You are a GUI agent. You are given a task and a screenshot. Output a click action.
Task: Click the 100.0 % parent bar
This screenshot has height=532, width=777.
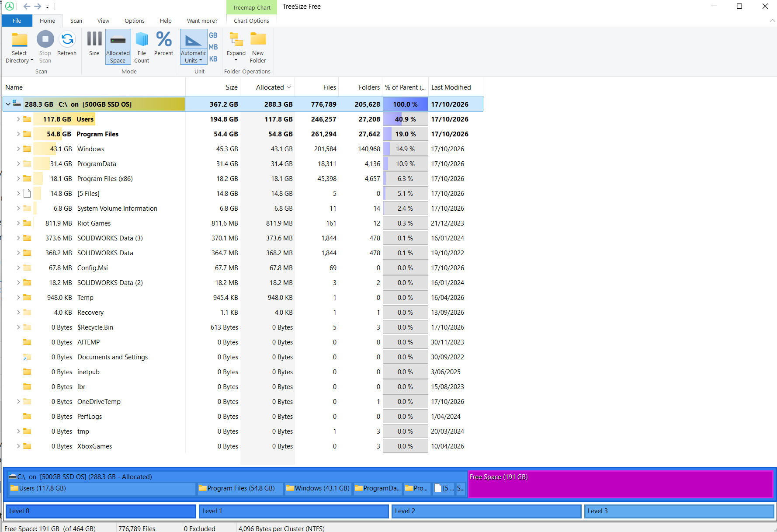[x=405, y=104]
